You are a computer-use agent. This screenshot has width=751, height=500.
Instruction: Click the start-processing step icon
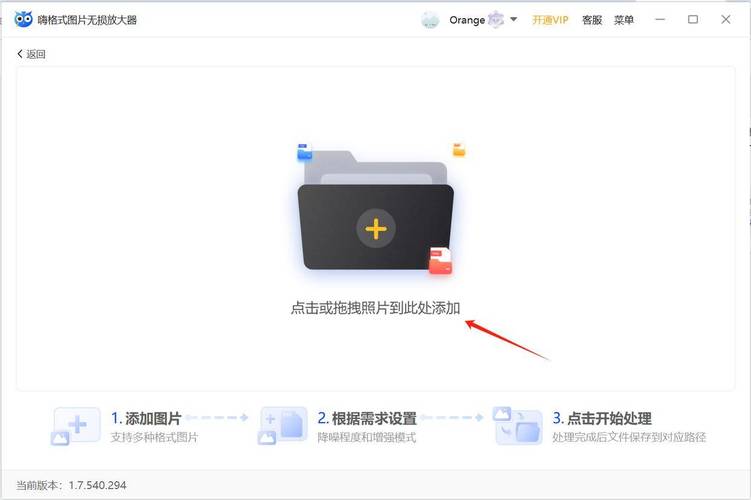[x=518, y=426]
